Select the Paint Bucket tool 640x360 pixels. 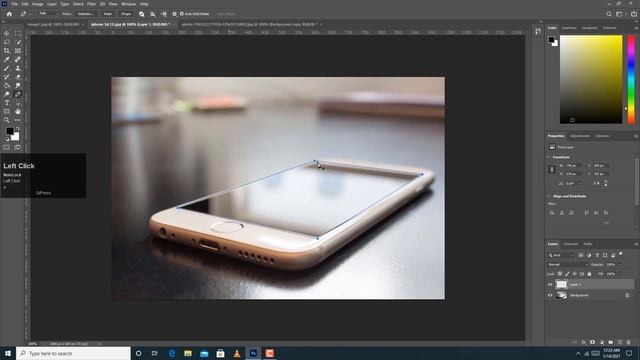pos(7,85)
